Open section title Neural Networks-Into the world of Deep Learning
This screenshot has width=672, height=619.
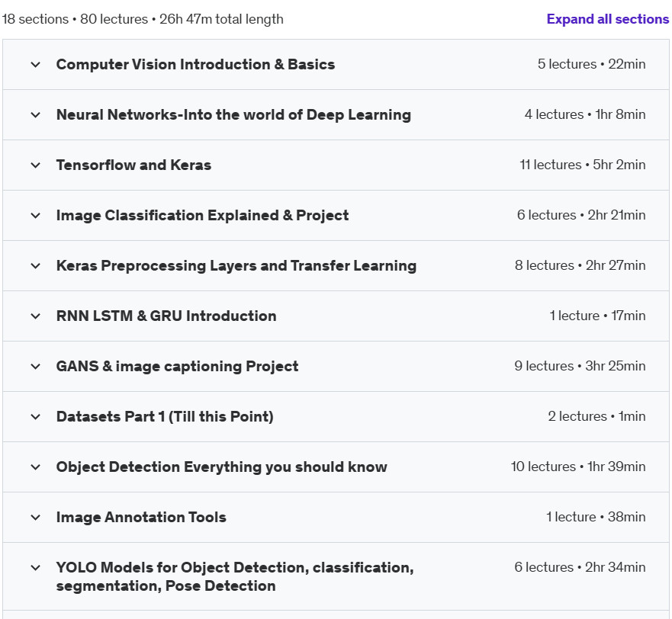[233, 115]
